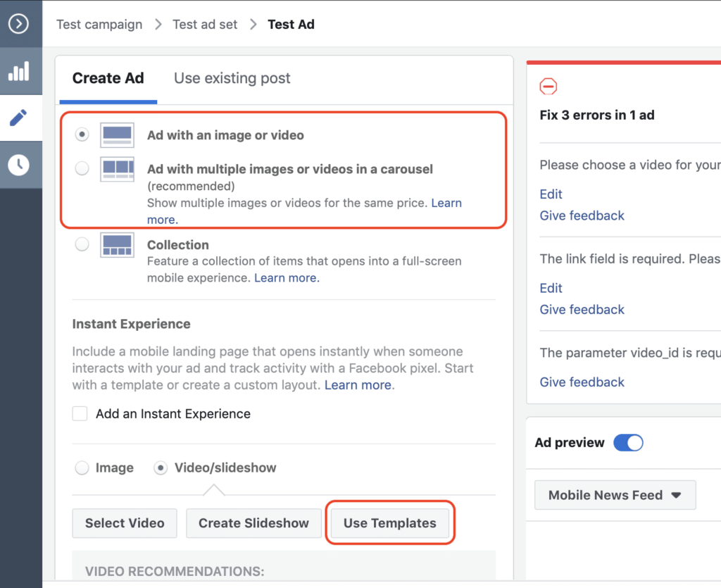Select the Image radio option
Image resolution: width=721 pixels, height=588 pixels.
pyautogui.click(x=82, y=468)
